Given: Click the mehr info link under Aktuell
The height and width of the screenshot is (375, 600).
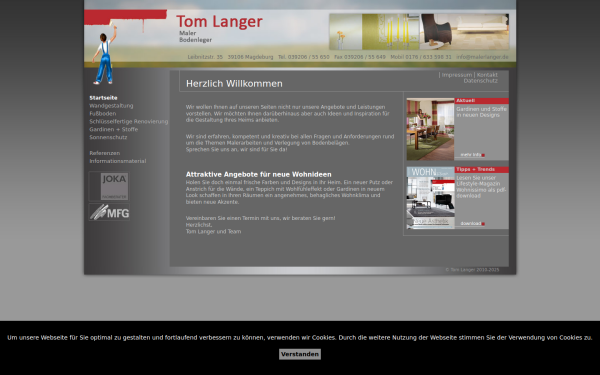Looking at the screenshot, I should coord(472,155).
